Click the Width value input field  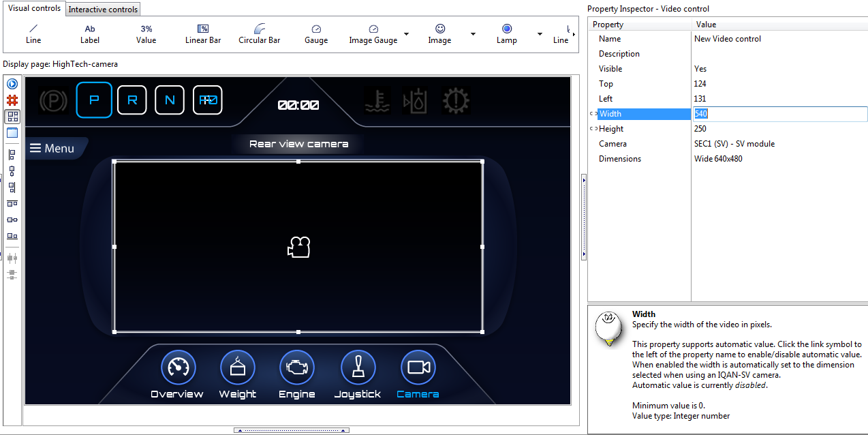pyautogui.click(x=779, y=114)
